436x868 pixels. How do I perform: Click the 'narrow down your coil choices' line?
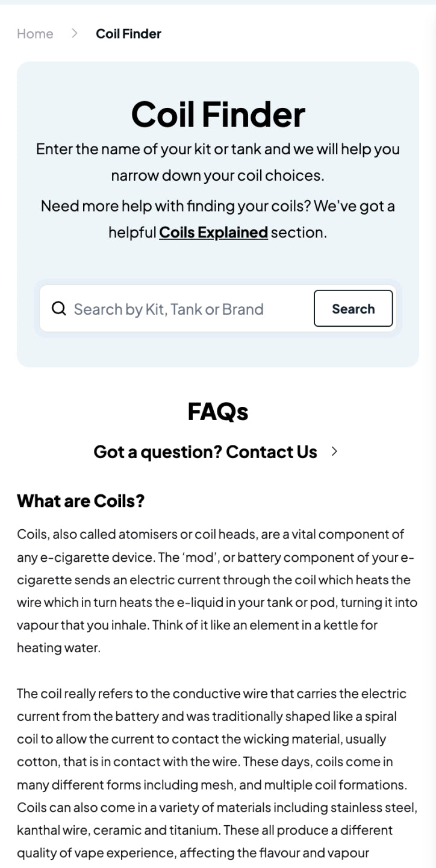tap(218, 175)
